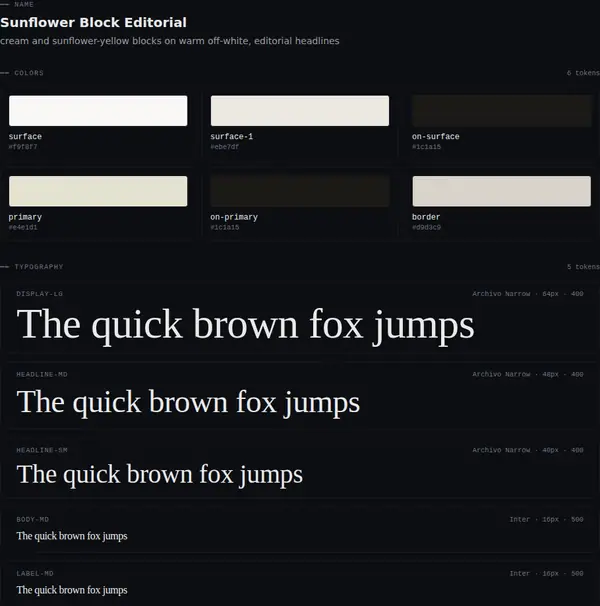Click the NAME section label
Image resolution: width=600 pixels, height=606 pixels.
[x=24, y=5]
